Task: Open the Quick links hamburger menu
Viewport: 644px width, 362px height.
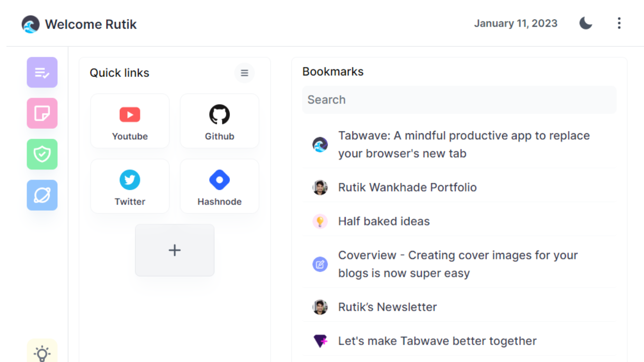Action: click(245, 73)
